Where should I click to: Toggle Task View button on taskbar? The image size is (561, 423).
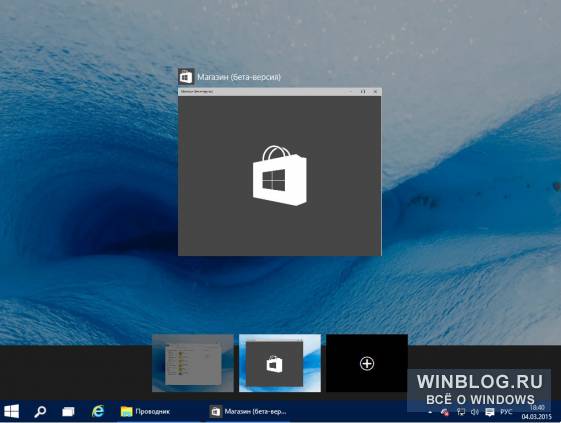pyautogui.click(x=68, y=412)
